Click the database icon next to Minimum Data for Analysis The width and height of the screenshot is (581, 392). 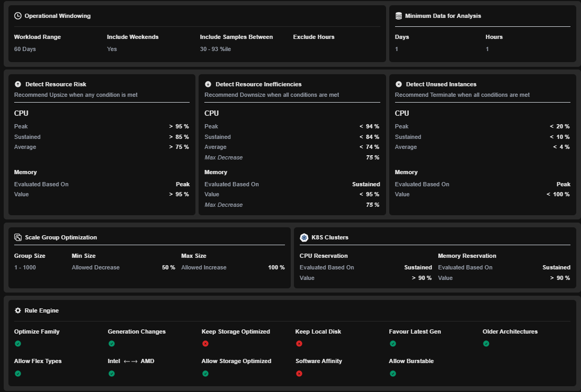coord(399,16)
